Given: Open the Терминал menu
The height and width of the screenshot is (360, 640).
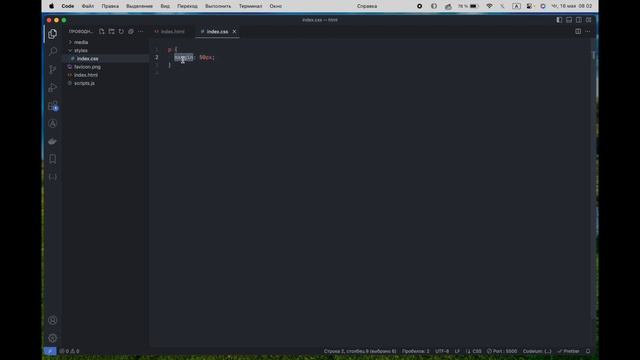Looking at the screenshot, I should 250,6.
